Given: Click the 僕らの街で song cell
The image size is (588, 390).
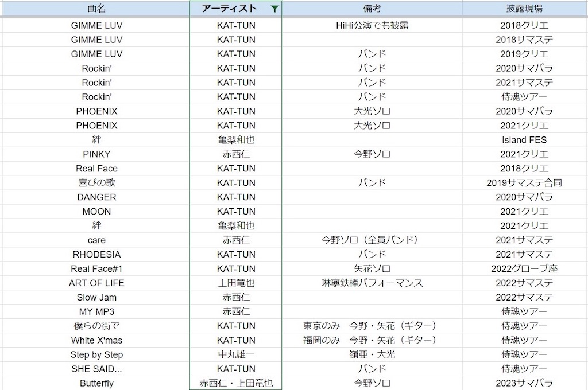Looking at the screenshot, I should (x=96, y=326).
